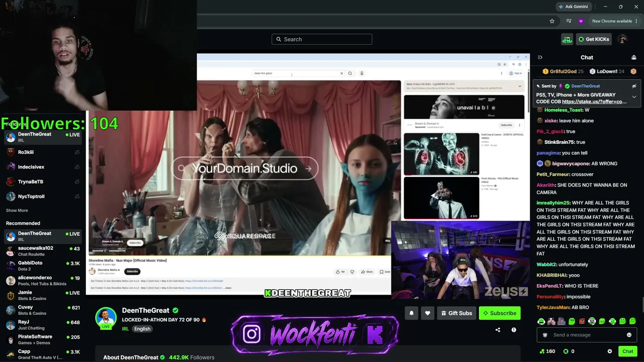644x362 pixels.
Task: Open Indecisivex in the following list
Action: (x=43, y=167)
